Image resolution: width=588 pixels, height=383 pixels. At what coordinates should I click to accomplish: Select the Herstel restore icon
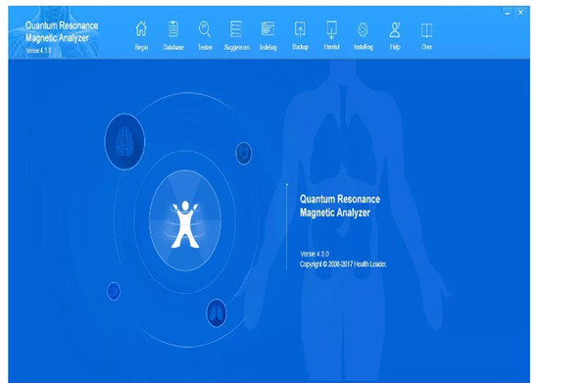(x=331, y=29)
